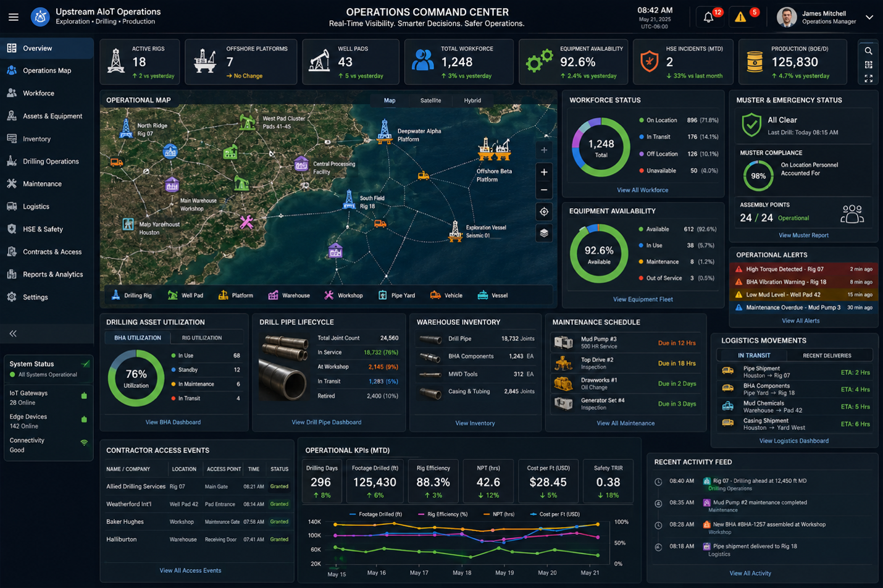Toggle Cost per Ft legend in chart

pos(554,514)
